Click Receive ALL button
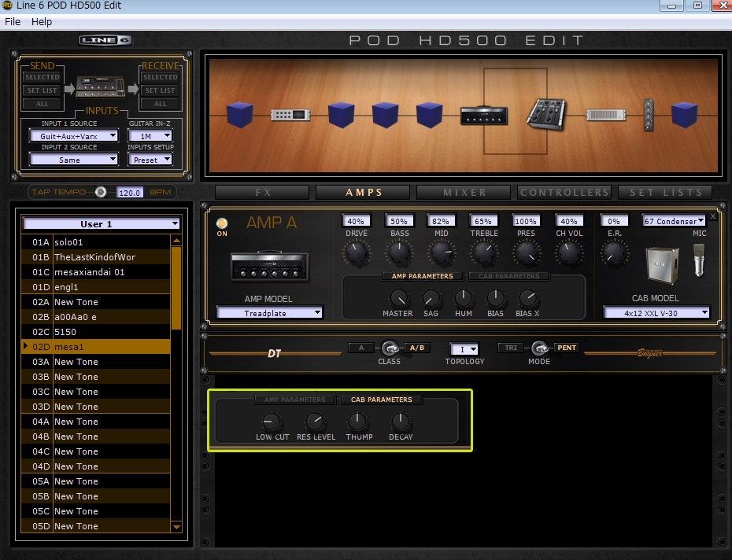The height and width of the screenshot is (560, 732). (x=160, y=104)
